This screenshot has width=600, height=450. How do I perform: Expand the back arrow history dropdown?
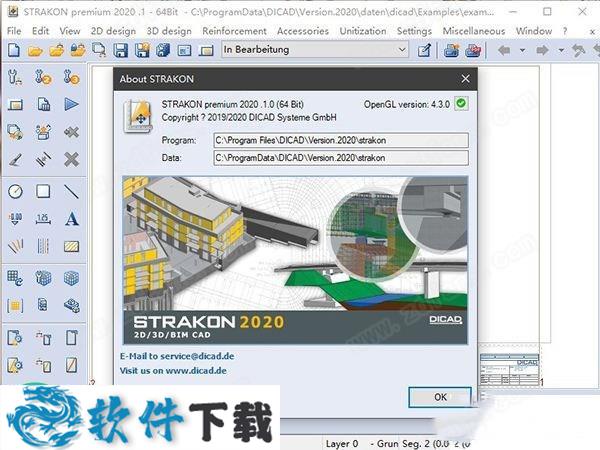pos(522,50)
